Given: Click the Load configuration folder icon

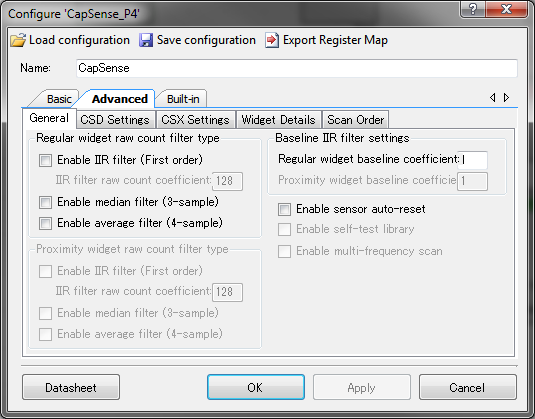Looking at the screenshot, I should click(x=18, y=40).
